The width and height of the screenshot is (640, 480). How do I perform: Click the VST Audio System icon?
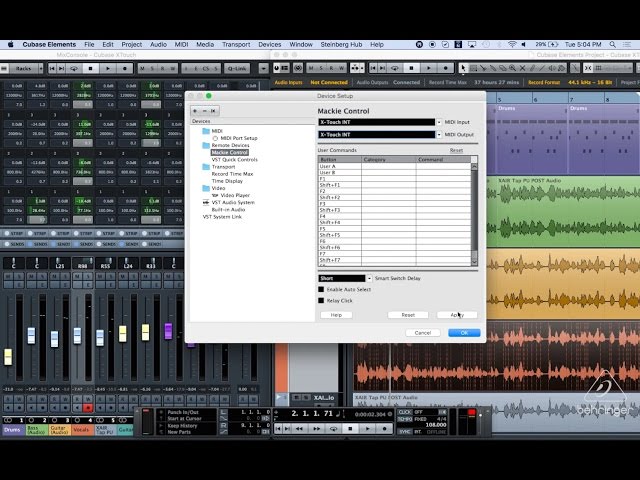pyautogui.click(x=206, y=202)
